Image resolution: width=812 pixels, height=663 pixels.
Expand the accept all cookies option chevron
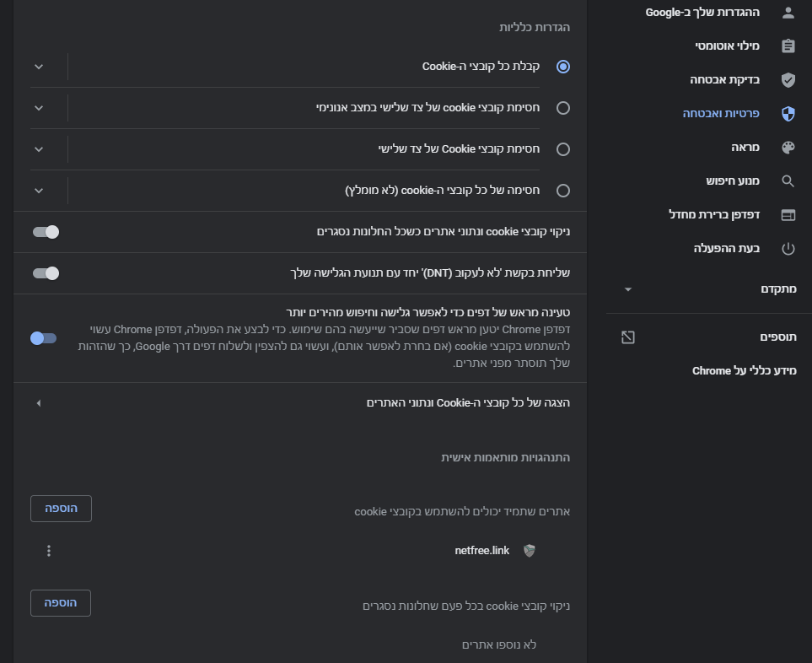(38, 67)
